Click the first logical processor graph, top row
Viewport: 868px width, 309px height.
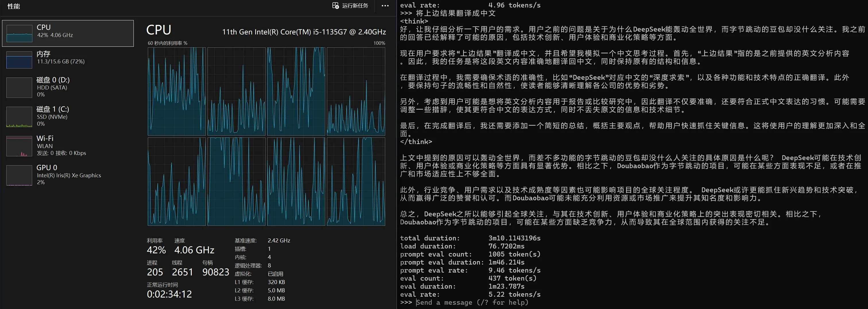coord(177,92)
